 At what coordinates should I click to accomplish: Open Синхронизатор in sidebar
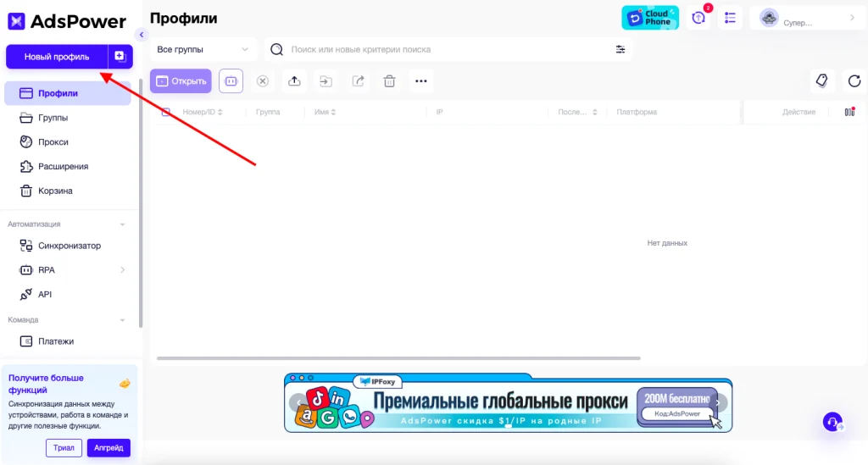[68, 246]
